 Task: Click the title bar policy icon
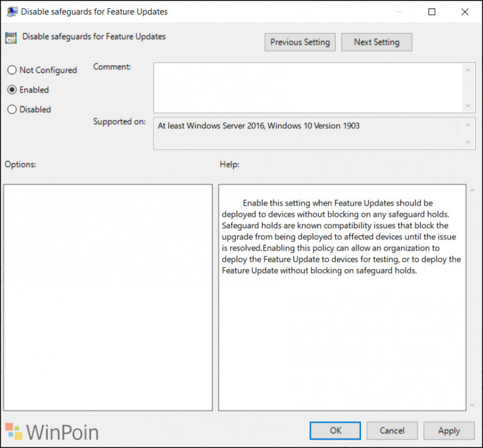[11, 11]
